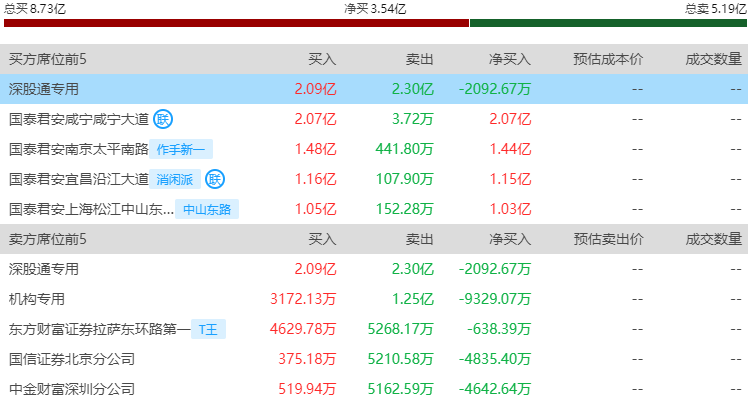Open the 中金财富深圳分公司 seat
Viewport: 748px width, 396px height.
(x=72, y=389)
